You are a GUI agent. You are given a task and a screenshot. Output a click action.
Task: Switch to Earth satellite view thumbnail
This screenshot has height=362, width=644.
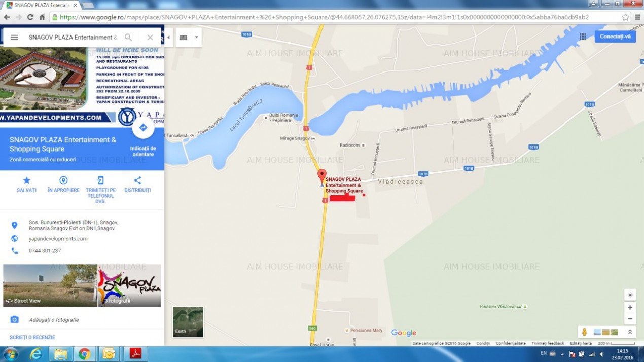[188, 322]
